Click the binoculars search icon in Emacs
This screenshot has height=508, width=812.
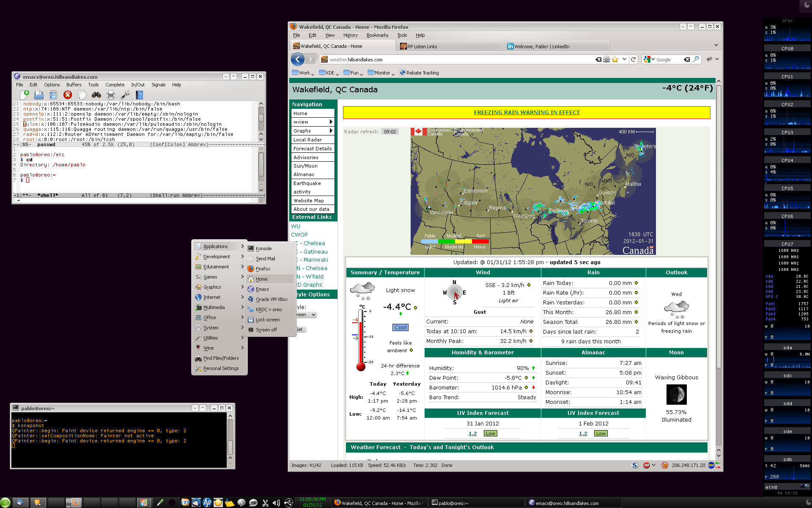coord(96,95)
